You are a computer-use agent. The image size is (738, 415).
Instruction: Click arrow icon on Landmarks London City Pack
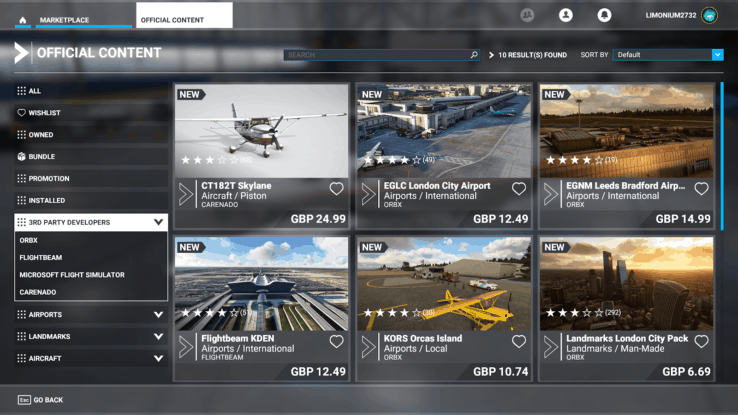(x=551, y=347)
